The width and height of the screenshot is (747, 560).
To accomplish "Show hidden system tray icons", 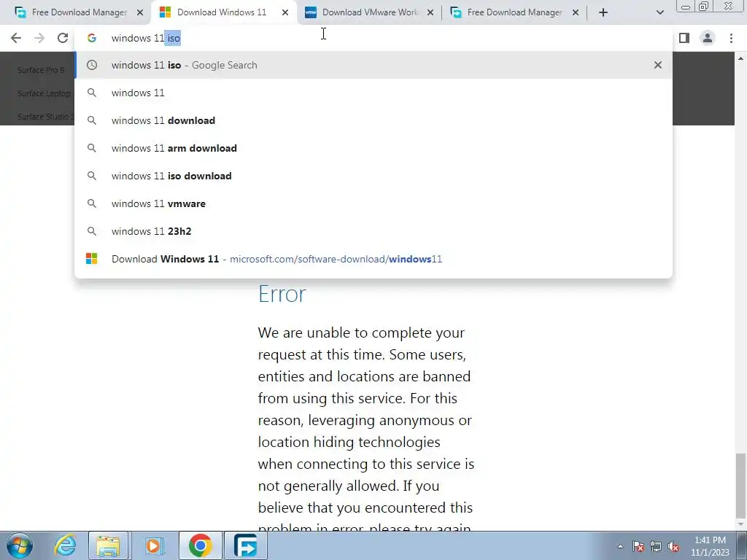I will [x=620, y=546].
